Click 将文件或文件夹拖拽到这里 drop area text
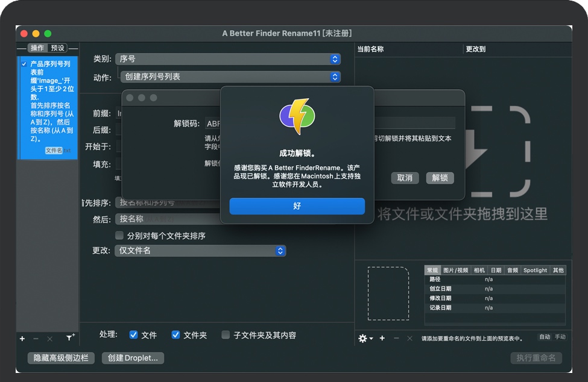The image size is (588, 382). click(x=463, y=214)
